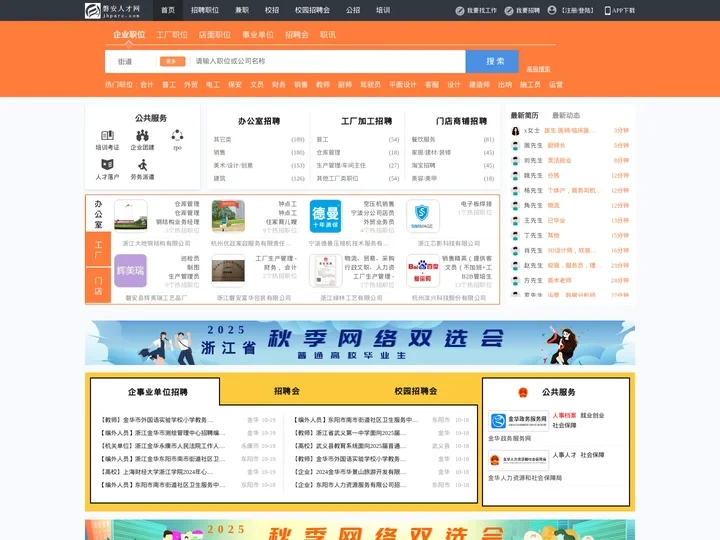The height and width of the screenshot is (540, 720).
Task: Open 劳务派遣 service icon
Action: 142,164
